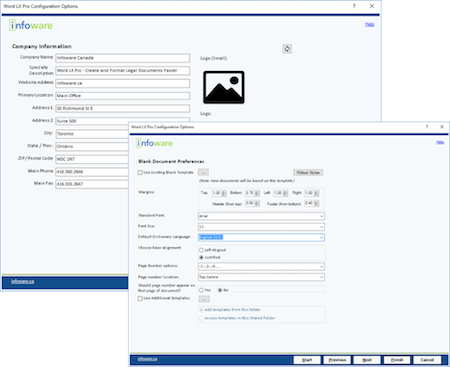Viewport: 450px width, 367px height.
Task: Edit the Address 1 field
Action: coord(123,109)
